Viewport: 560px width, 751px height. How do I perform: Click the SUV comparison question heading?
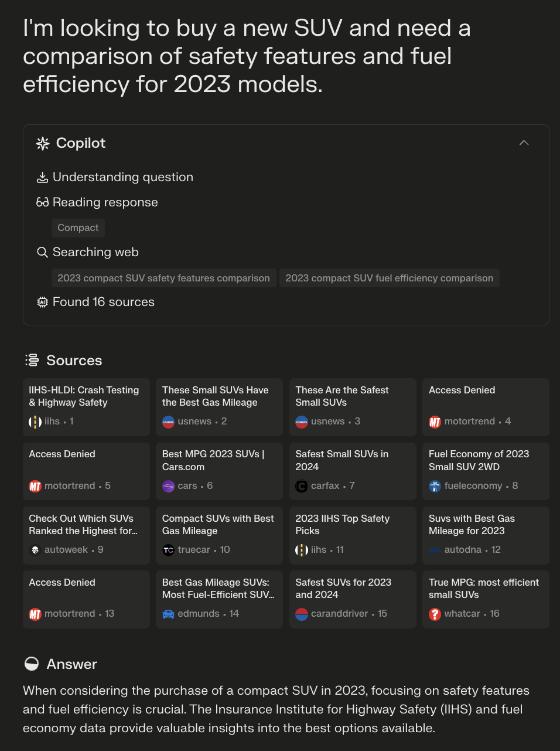click(247, 56)
